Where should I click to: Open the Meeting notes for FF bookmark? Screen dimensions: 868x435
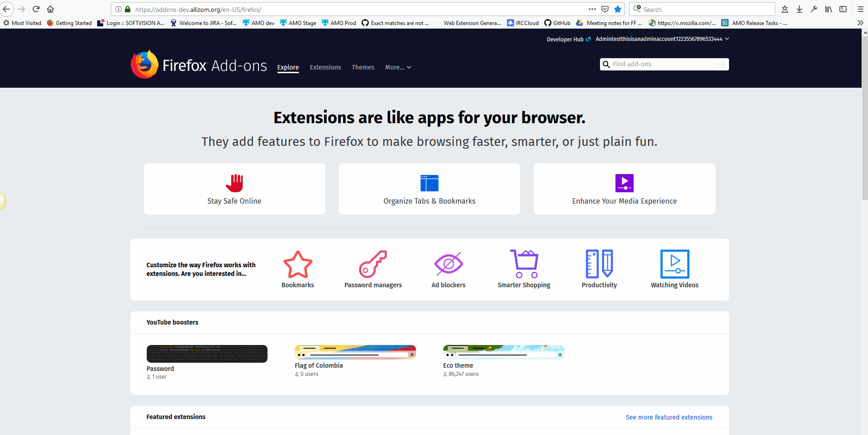[609, 23]
